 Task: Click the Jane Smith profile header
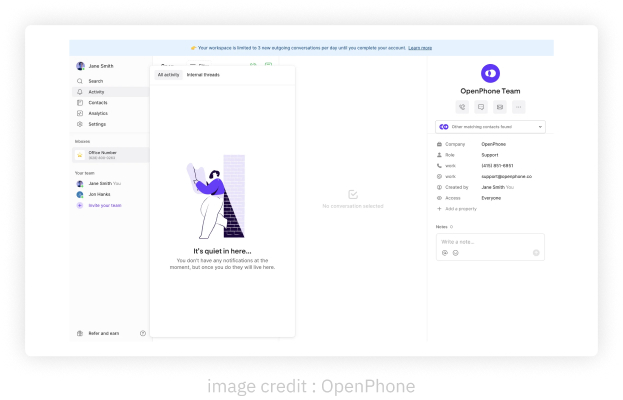pos(95,66)
